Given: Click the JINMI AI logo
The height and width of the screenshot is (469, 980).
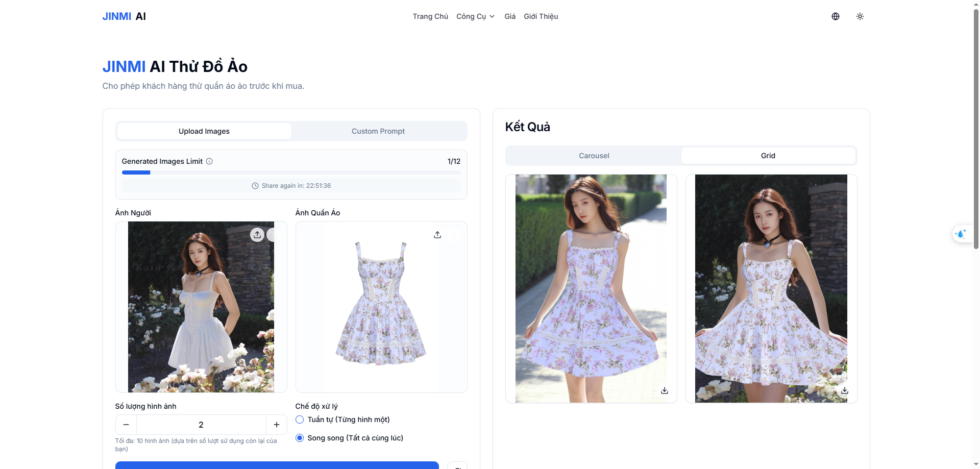Looking at the screenshot, I should tap(124, 16).
